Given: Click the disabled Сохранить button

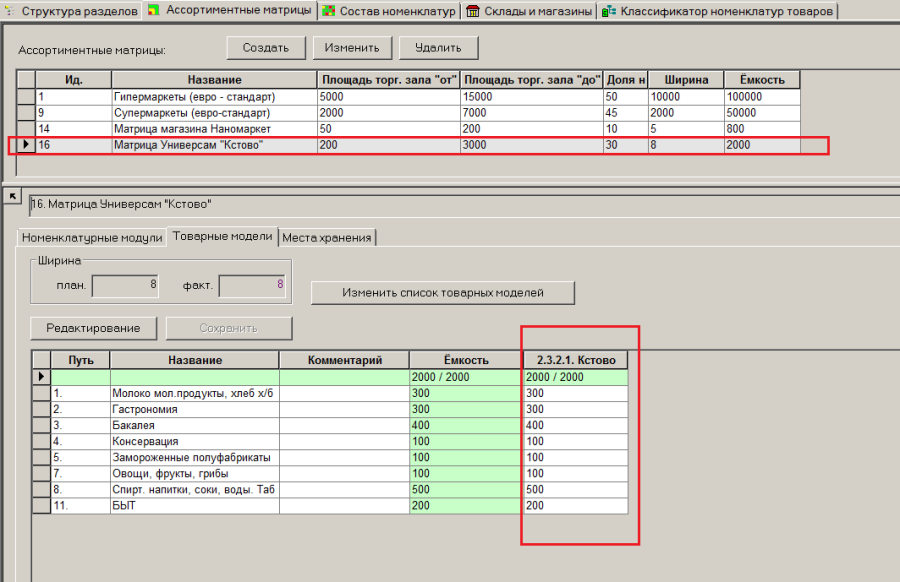Looking at the screenshot, I should pyautogui.click(x=228, y=328).
